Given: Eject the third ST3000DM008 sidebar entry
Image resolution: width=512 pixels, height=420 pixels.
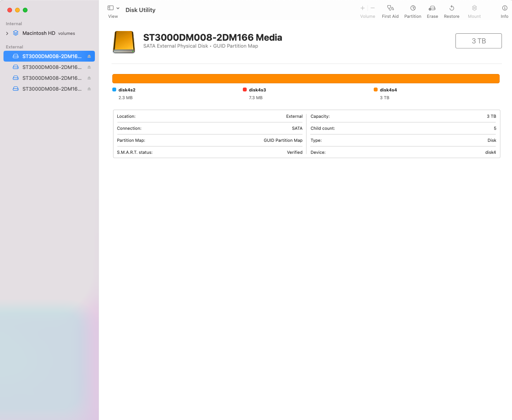Looking at the screenshot, I should 89,78.
